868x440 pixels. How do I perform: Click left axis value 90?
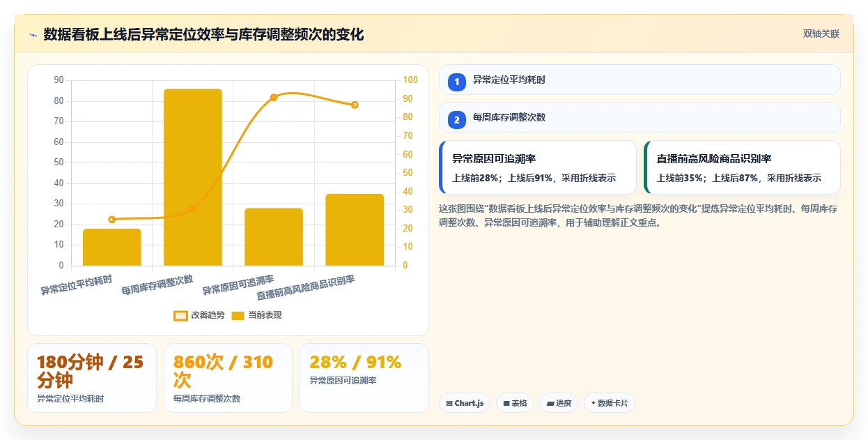(59, 80)
